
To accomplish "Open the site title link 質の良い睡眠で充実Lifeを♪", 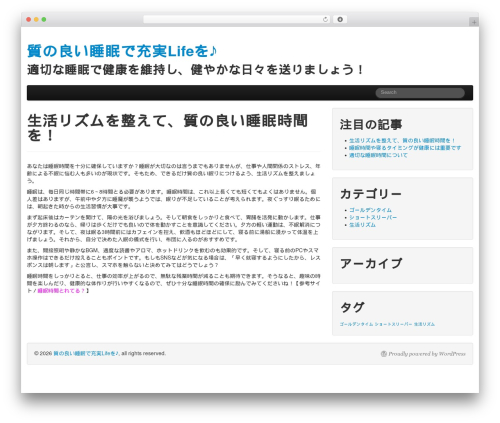I will click(x=122, y=51).
